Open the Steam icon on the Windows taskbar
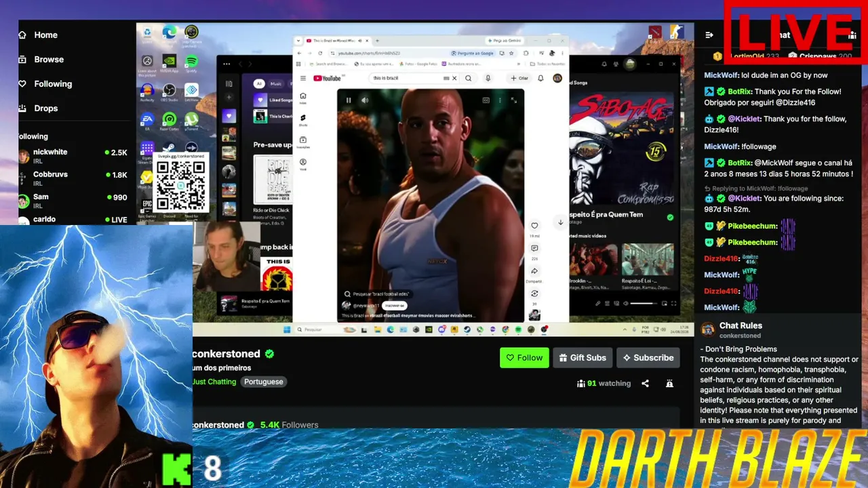This screenshot has width=868, height=488. [467, 330]
